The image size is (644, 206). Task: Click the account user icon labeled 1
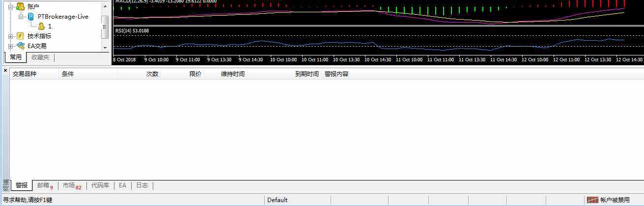pos(41,26)
